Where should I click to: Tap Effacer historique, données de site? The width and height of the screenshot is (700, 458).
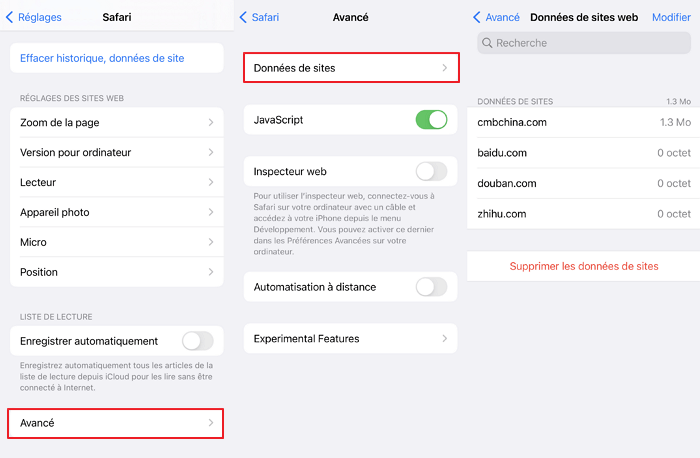pos(102,58)
